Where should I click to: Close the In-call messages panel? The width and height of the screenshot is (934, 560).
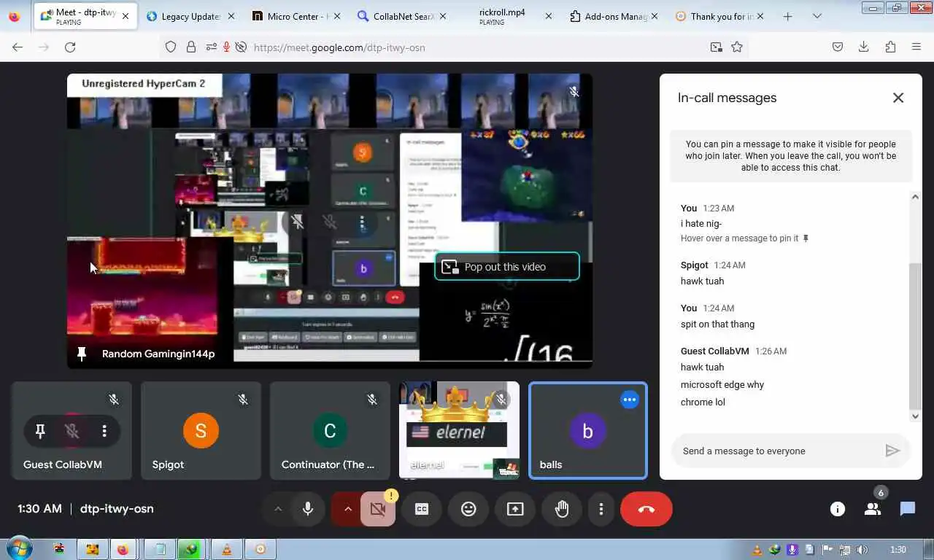pos(898,98)
